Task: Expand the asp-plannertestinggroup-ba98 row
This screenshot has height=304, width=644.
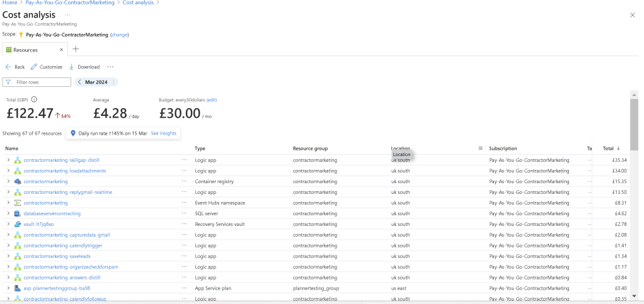Action: 8,288
